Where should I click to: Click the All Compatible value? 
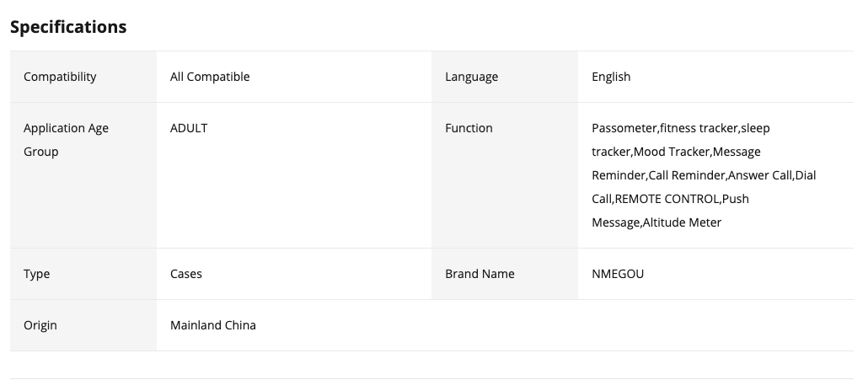coord(210,77)
